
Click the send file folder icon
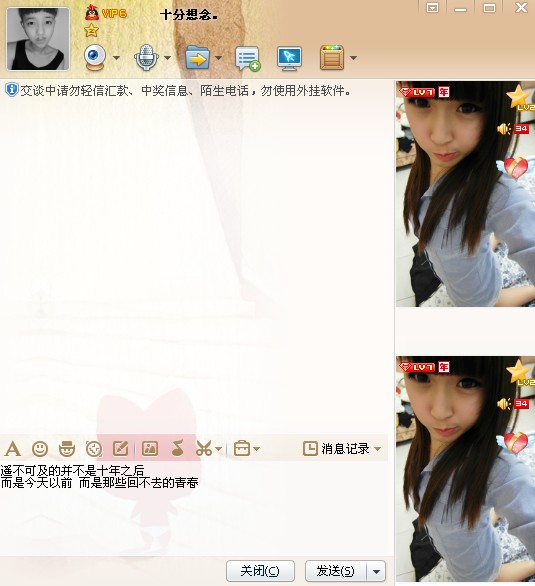pyautogui.click(x=198, y=58)
